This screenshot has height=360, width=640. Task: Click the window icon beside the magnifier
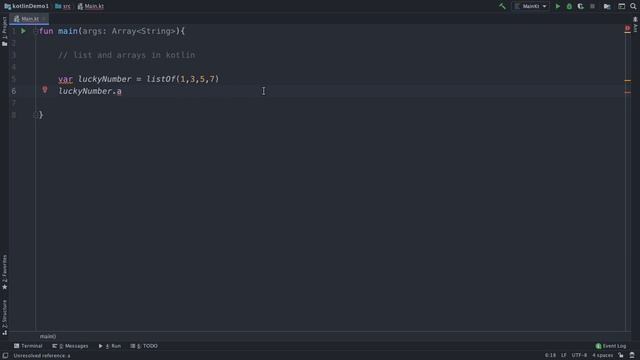coord(621,6)
